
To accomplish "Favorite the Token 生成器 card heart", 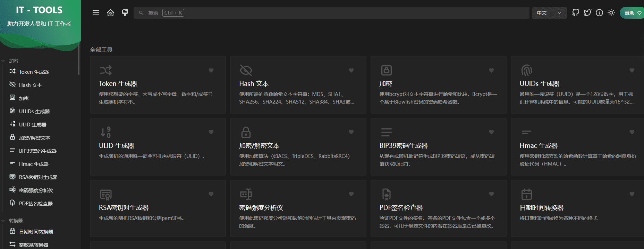I will (x=211, y=70).
